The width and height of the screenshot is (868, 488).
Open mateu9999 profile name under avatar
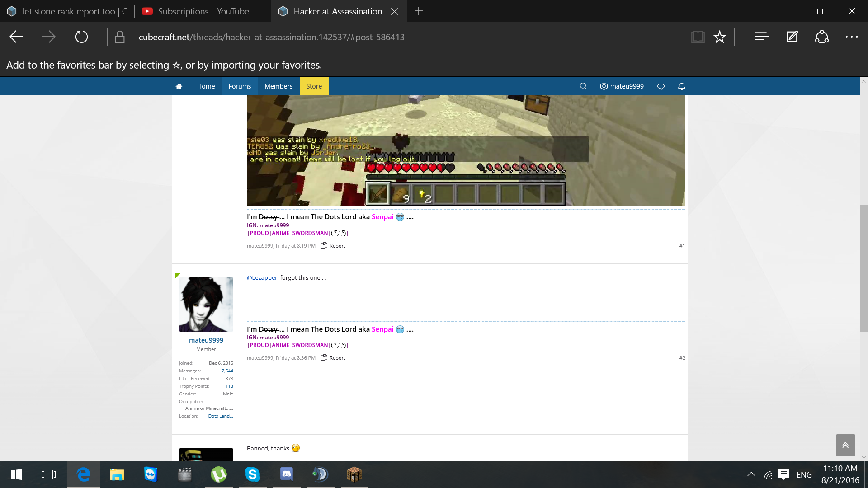(206, 340)
